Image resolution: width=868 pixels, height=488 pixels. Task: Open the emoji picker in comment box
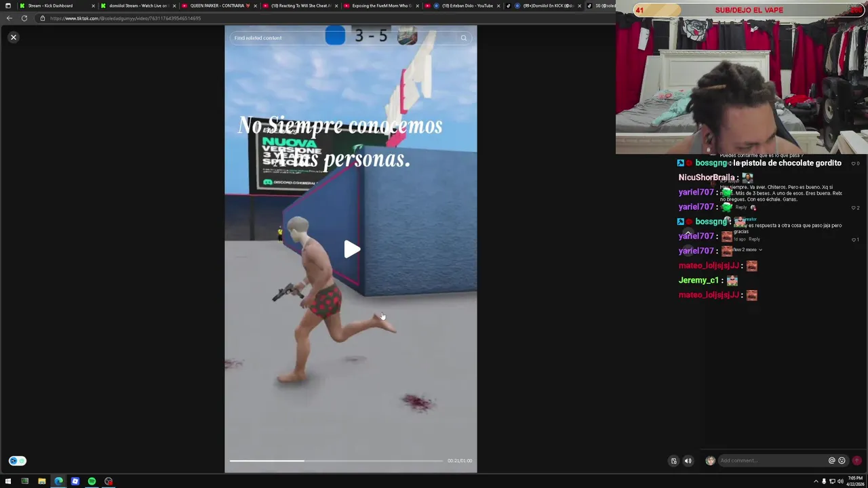[842, 461]
